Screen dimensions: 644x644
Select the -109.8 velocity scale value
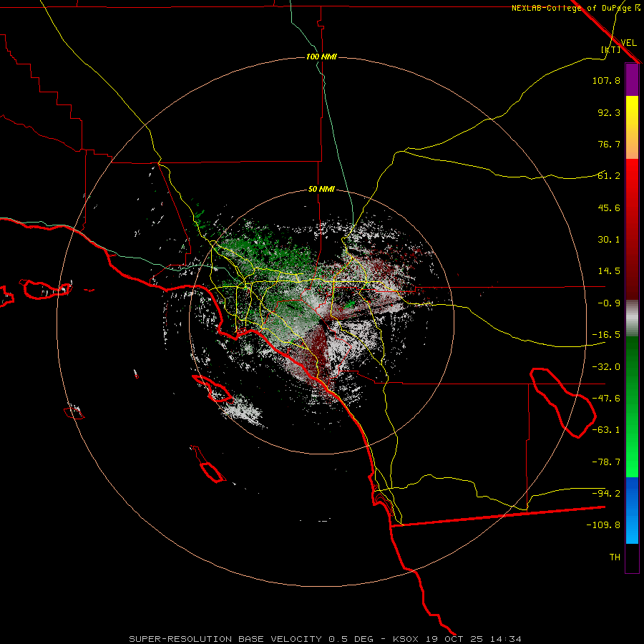[603, 525]
